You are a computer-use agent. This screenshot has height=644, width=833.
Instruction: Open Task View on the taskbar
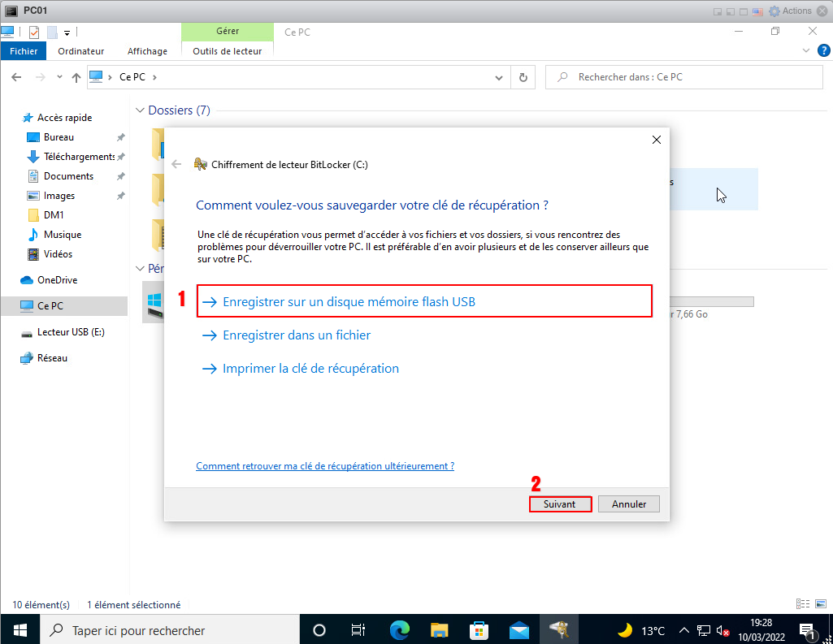(358, 630)
